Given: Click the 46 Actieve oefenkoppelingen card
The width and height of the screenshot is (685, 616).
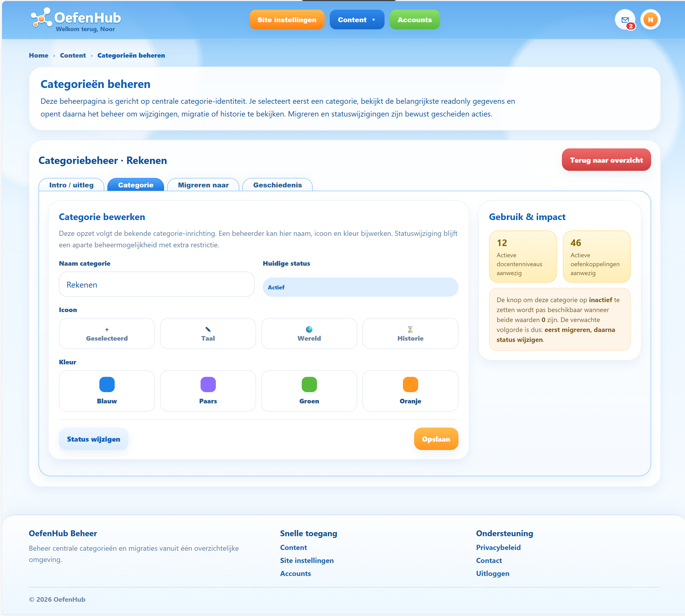Looking at the screenshot, I should coord(597,256).
